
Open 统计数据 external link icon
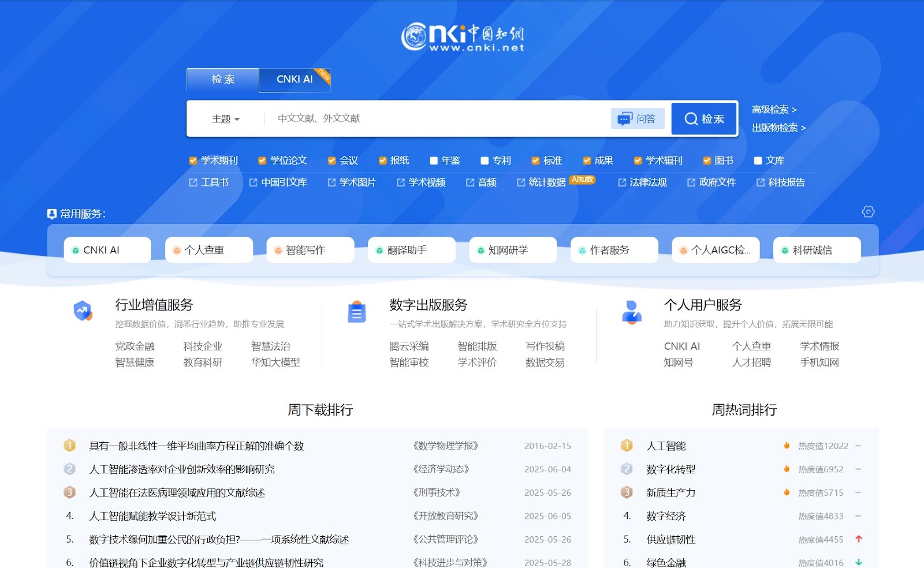(x=521, y=182)
